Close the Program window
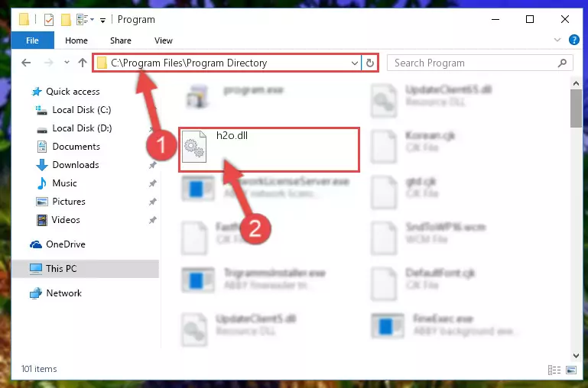 pyautogui.click(x=565, y=19)
